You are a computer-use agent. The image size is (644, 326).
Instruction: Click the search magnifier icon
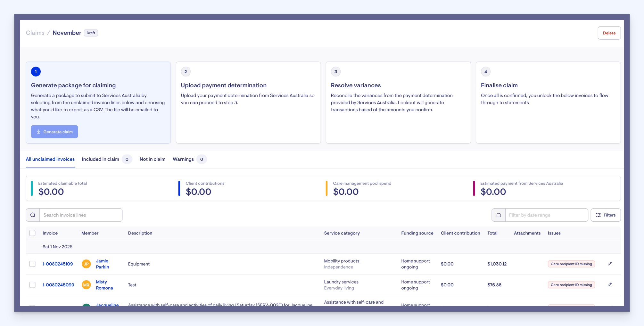click(33, 215)
